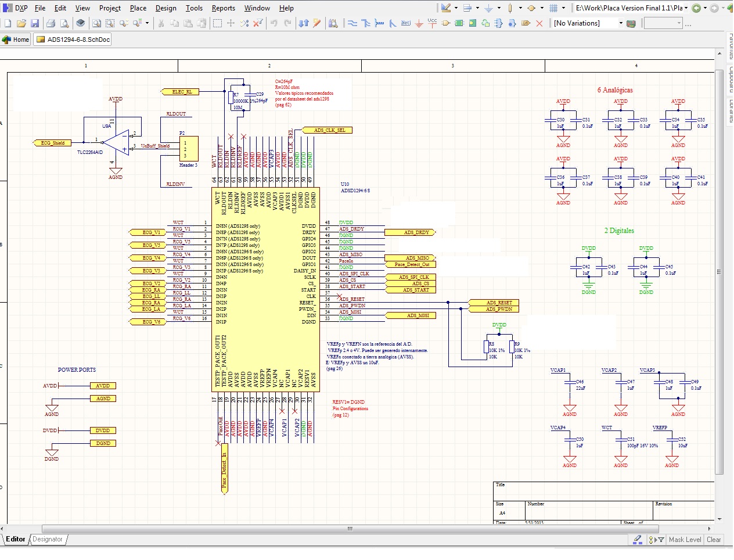
Task: Open Print Preview from the toolbar
Action: click(64, 23)
